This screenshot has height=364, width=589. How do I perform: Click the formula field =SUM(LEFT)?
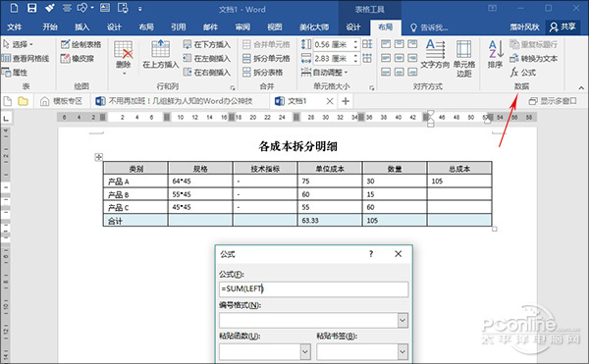[x=314, y=289]
